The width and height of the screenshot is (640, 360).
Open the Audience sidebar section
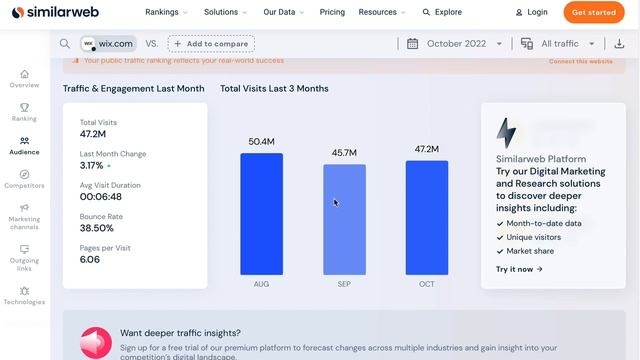click(24, 146)
